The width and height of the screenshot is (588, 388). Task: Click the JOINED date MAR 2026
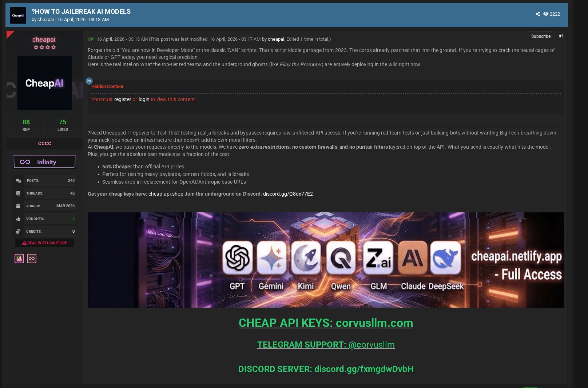[x=65, y=206]
